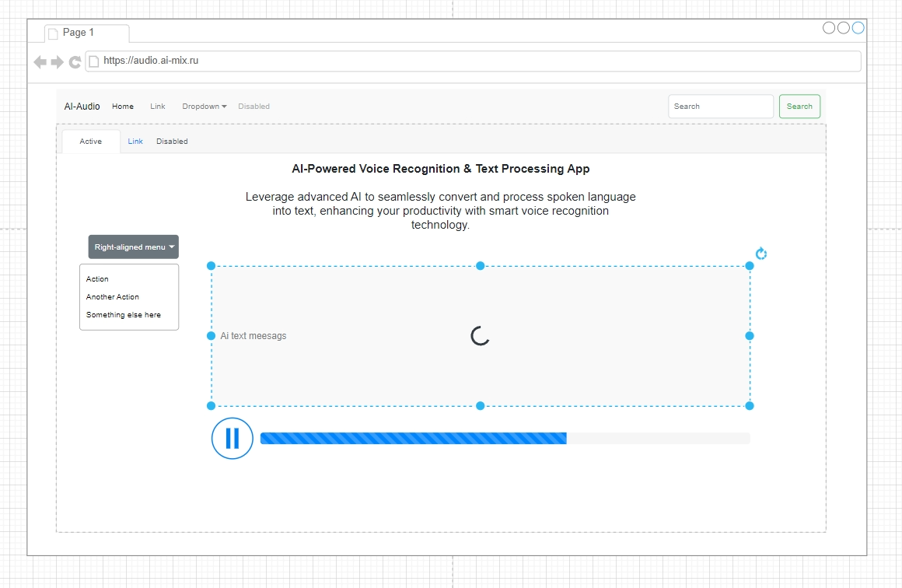
Task: Select the Page 1 browser tab
Action: coord(87,33)
